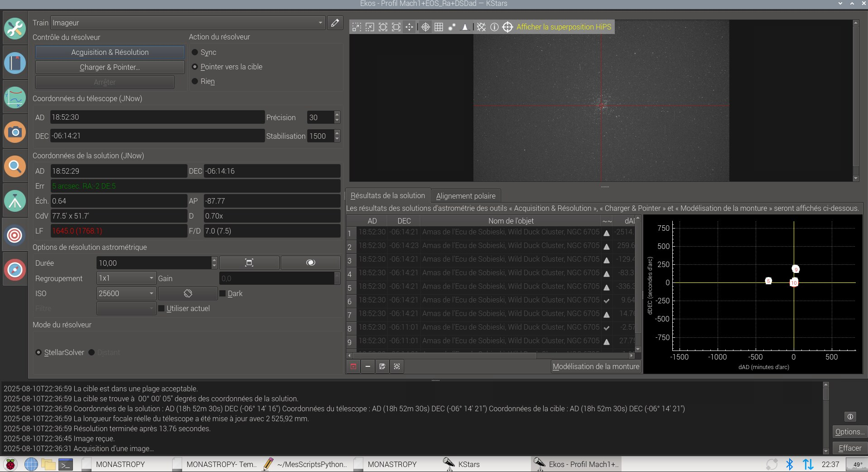Center telescope using target reticle icon

(x=507, y=27)
